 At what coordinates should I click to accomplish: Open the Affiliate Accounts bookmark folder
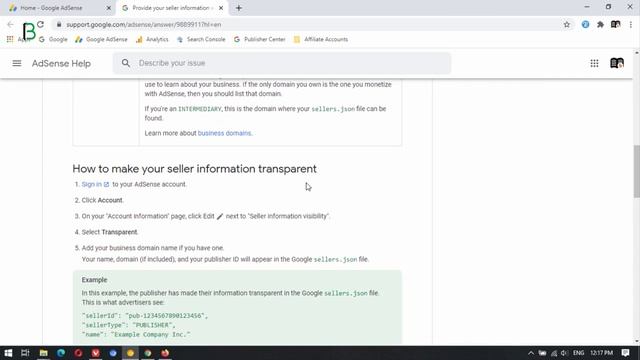point(321,39)
